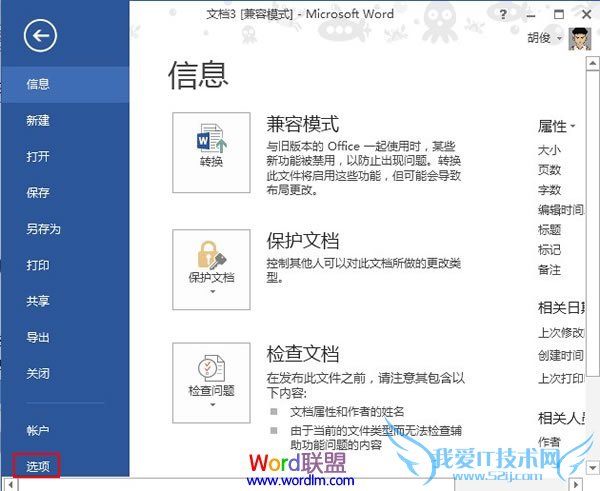The image size is (600, 491).
Task: Select 信息 in the backstage menu
Action: pos(65,84)
